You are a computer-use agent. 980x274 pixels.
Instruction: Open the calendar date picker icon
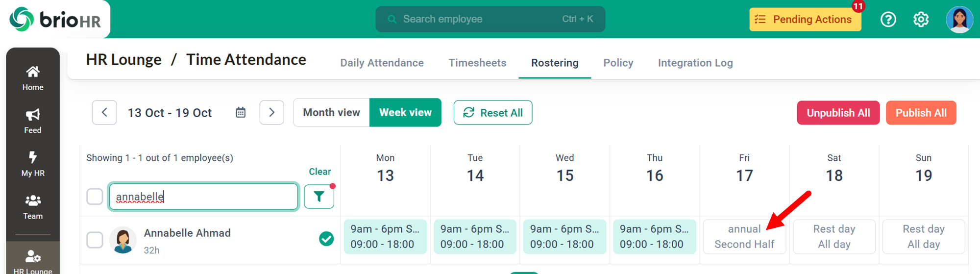pos(241,113)
